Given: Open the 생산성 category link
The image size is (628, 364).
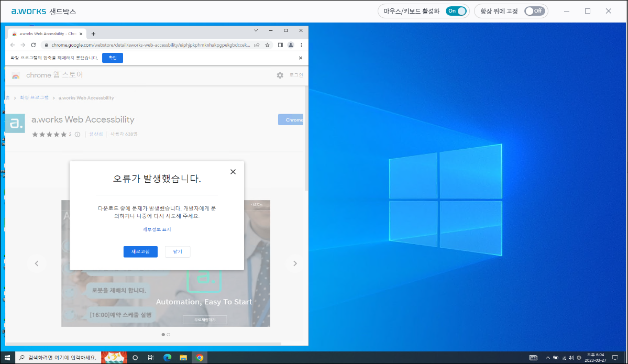Looking at the screenshot, I should (x=96, y=134).
